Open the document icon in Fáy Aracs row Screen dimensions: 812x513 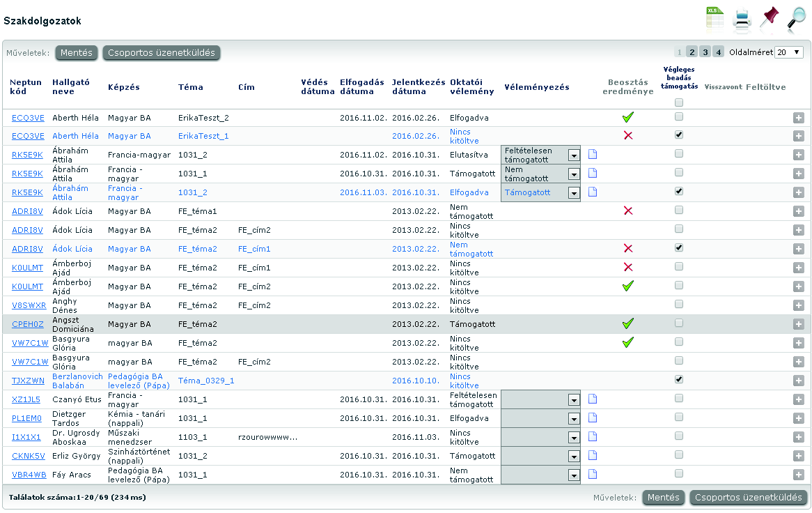click(x=593, y=474)
